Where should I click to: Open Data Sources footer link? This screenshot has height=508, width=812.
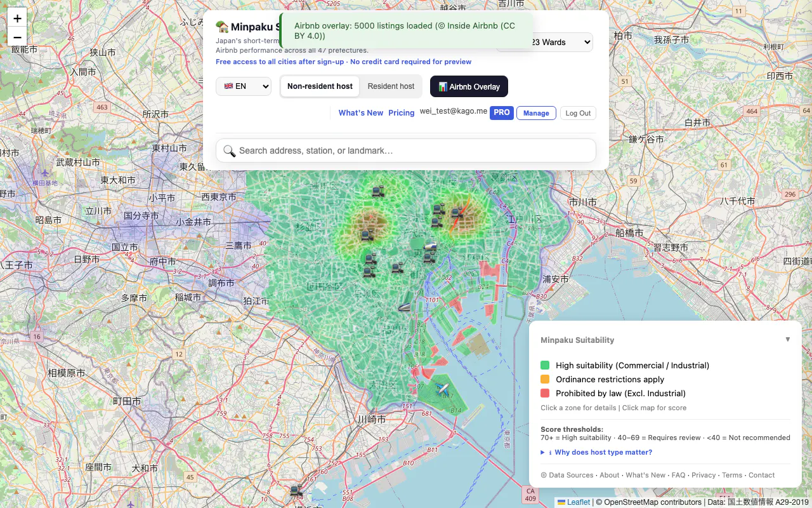pos(566,475)
